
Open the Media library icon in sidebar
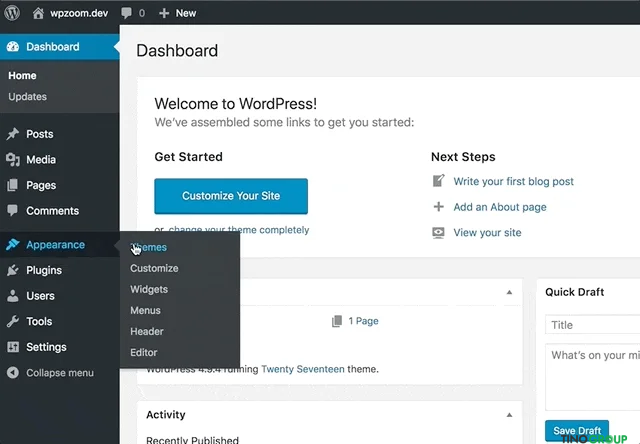click(13, 160)
